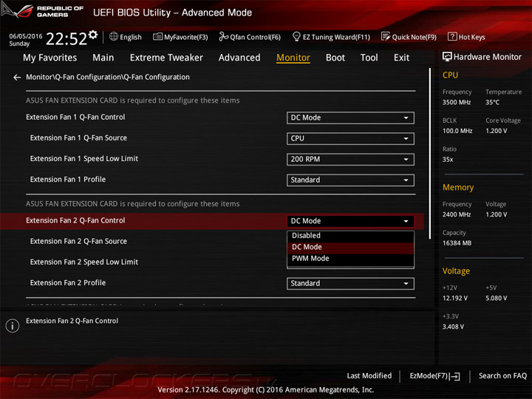Open Extension Fan 1 Profile dropdown

(x=350, y=180)
